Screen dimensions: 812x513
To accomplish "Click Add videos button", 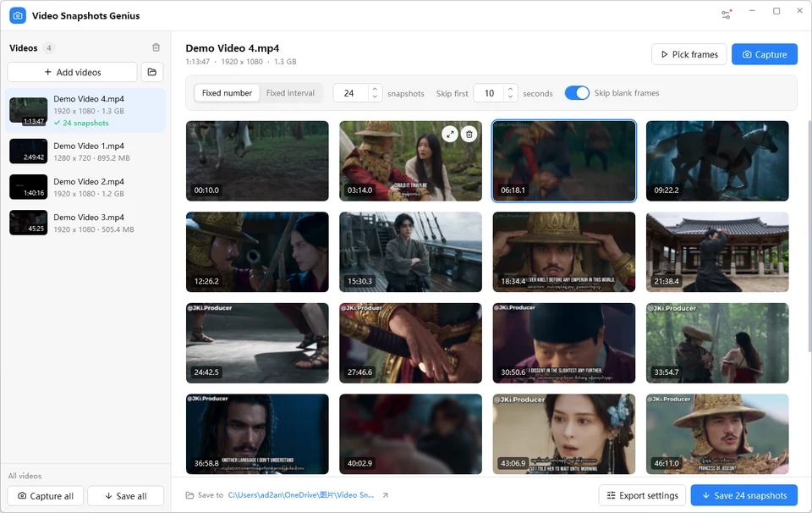I will click(x=73, y=72).
